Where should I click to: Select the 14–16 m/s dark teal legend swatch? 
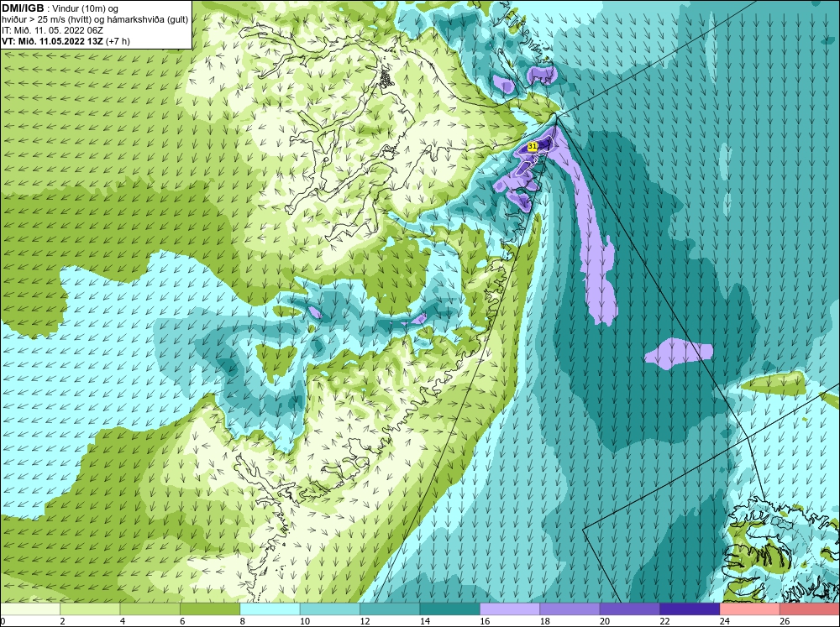click(450, 609)
